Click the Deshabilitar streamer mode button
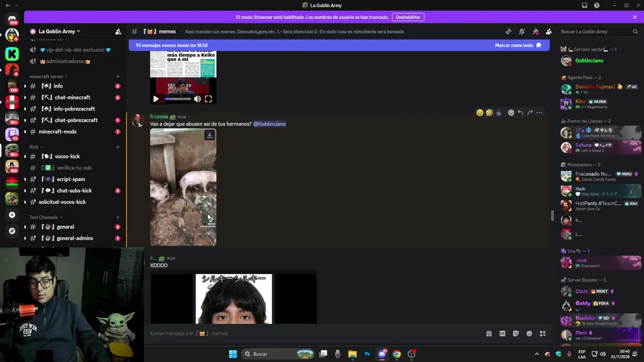644x362 pixels. coord(408,17)
